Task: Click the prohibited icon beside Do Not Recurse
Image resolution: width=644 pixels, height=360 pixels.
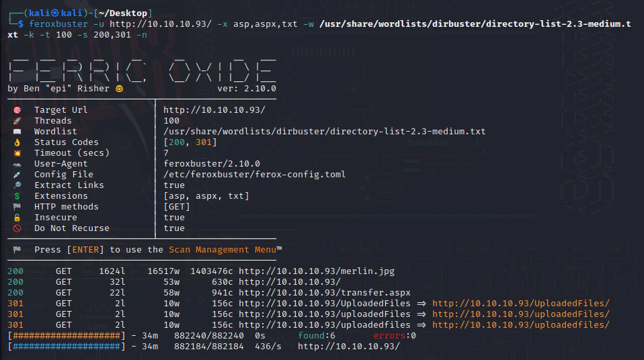Action: pos(17,228)
